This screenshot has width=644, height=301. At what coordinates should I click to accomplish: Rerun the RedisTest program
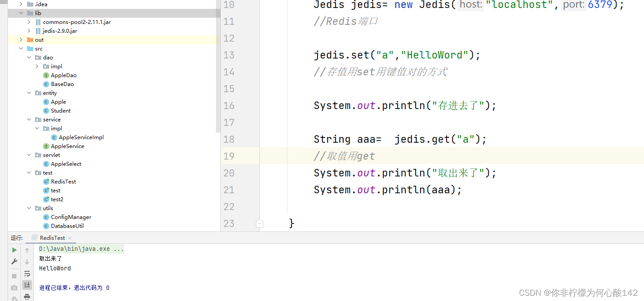point(15,250)
